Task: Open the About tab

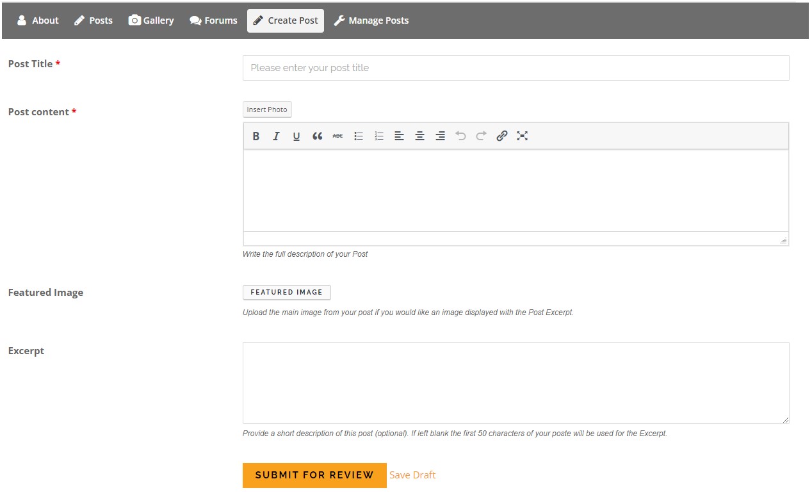Action: 38,20
